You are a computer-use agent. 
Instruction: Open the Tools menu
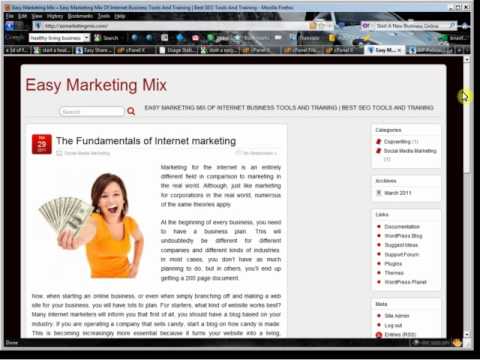(x=104, y=16)
